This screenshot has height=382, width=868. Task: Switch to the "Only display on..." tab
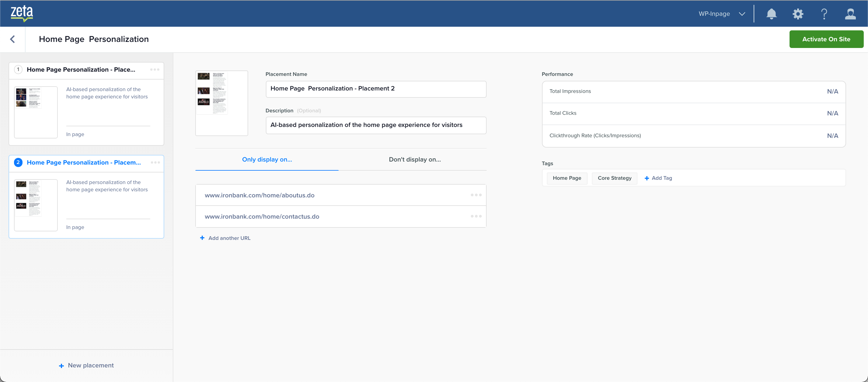point(267,159)
